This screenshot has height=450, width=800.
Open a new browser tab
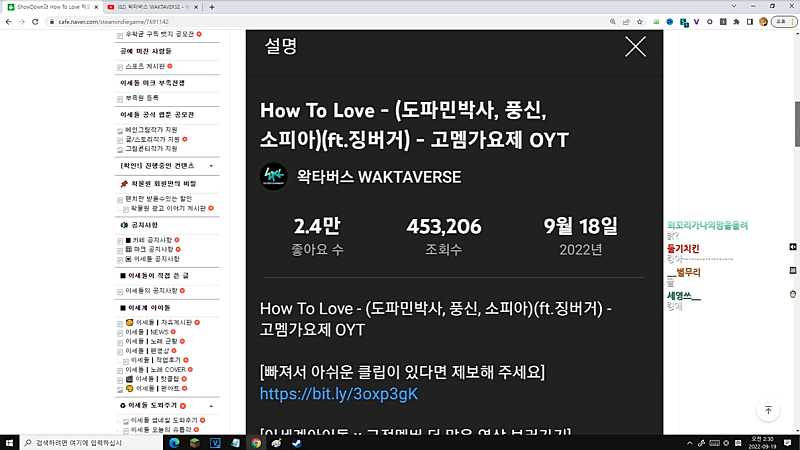[x=212, y=7]
